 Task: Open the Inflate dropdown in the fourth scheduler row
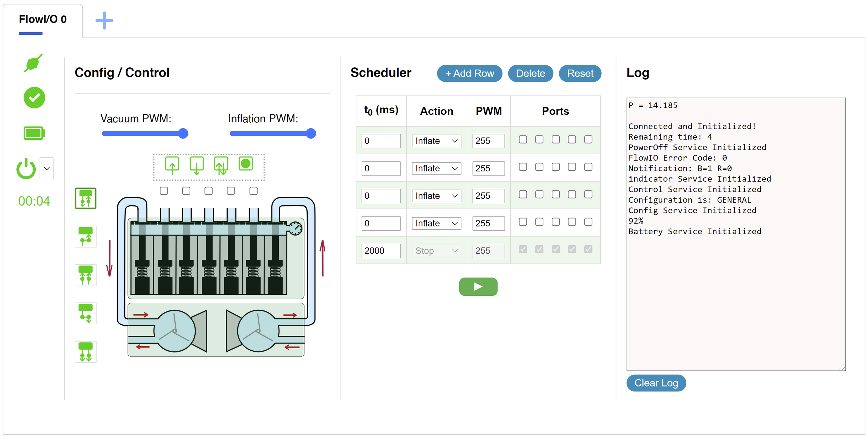tap(436, 223)
